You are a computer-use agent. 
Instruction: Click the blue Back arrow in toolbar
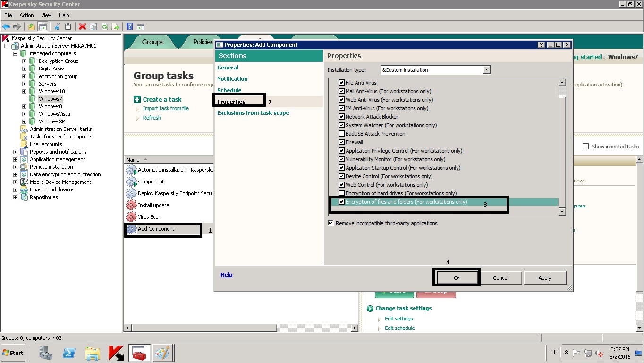[x=6, y=27]
